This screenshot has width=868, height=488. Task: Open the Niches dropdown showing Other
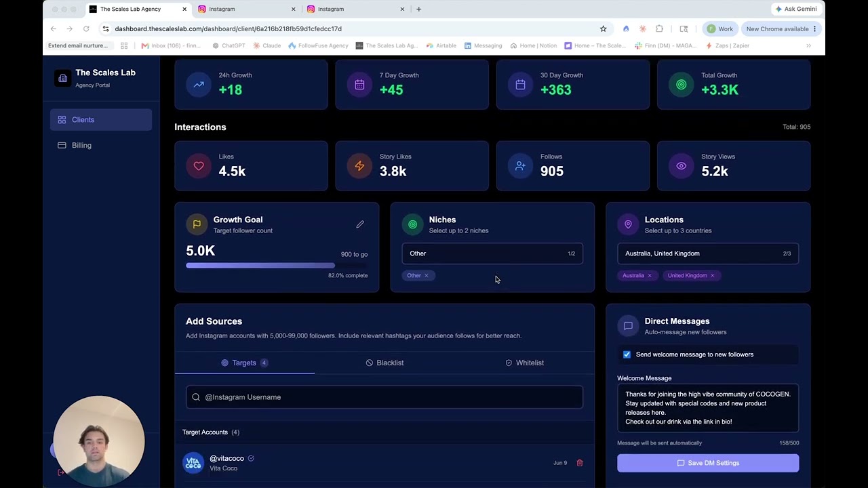(492, 253)
